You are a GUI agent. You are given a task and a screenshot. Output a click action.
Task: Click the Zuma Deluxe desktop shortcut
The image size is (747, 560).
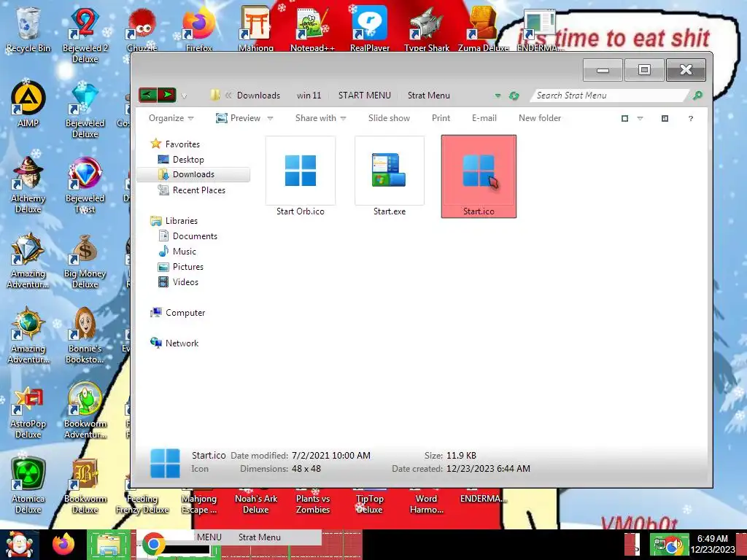coord(483,29)
